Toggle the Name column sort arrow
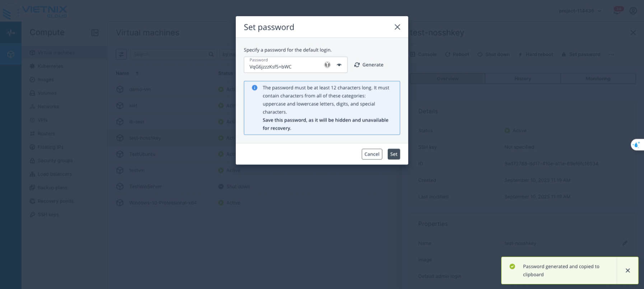This screenshot has width=644, height=289. click(137, 73)
